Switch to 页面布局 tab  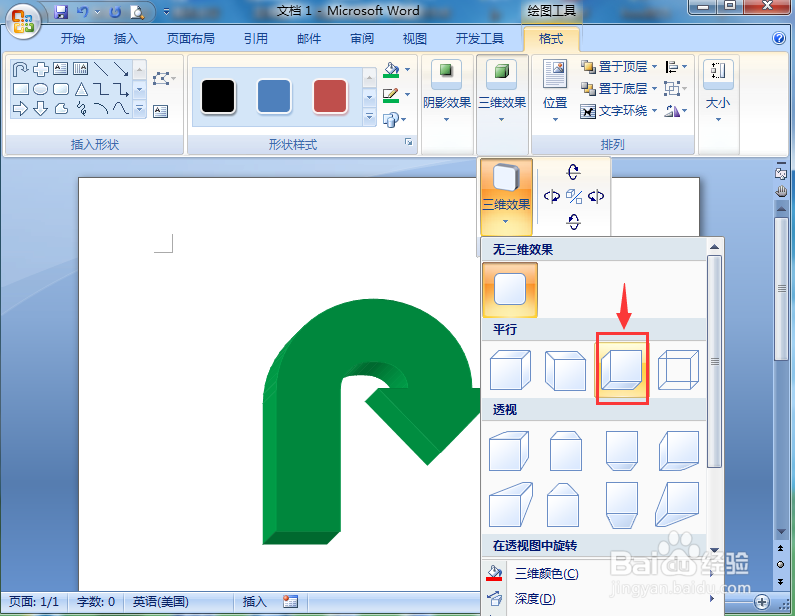click(x=191, y=39)
